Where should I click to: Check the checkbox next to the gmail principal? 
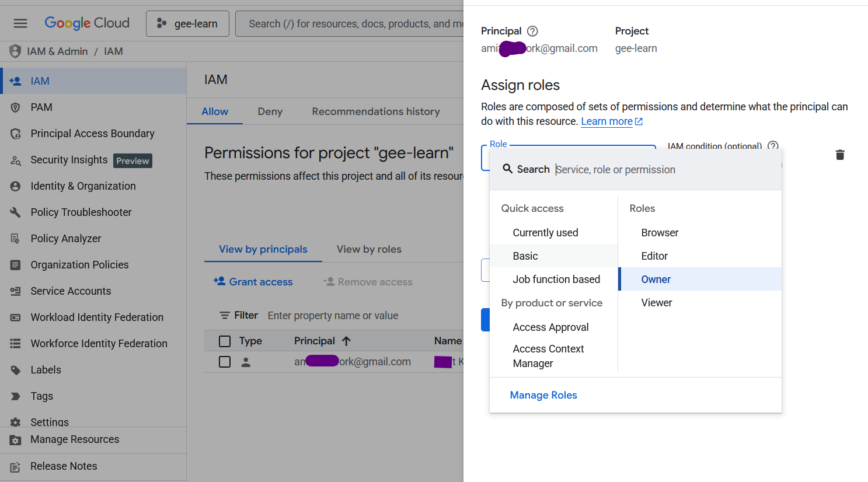tap(225, 361)
